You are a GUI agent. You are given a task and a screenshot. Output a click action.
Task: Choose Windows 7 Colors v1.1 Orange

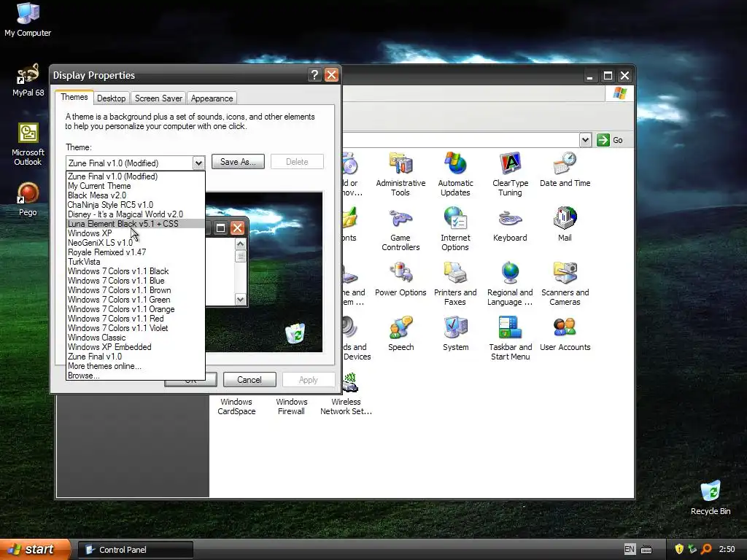click(x=136, y=309)
